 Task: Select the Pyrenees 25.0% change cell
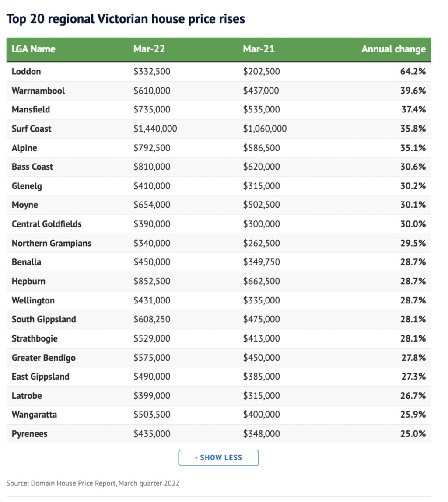tap(413, 434)
